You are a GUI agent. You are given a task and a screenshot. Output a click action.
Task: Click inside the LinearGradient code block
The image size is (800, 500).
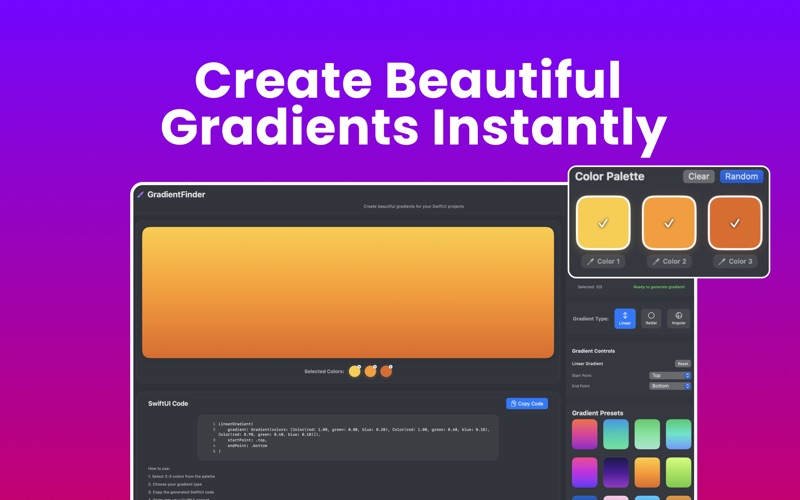[x=348, y=438]
